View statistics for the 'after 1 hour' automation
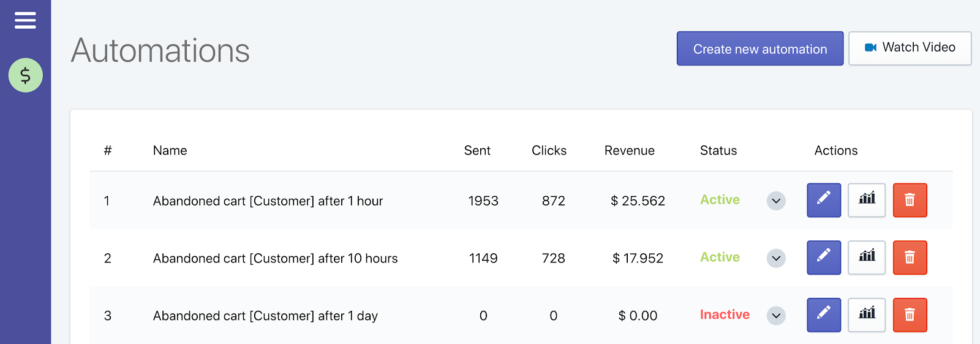 [867, 201]
